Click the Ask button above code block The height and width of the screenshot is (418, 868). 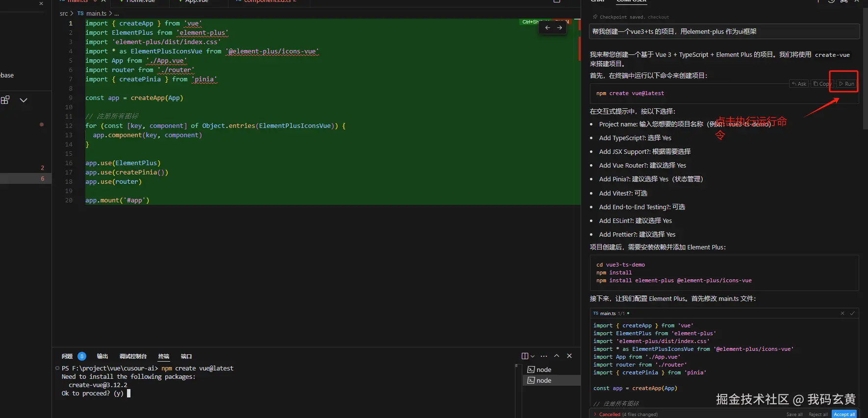click(x=799, y=84)
